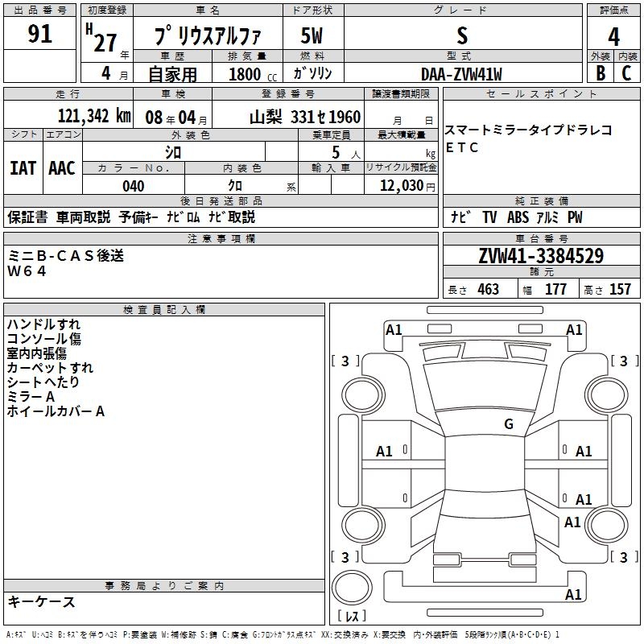Click the note ミニB-CAS後送
644x644 pixels.
pos(66,256)
